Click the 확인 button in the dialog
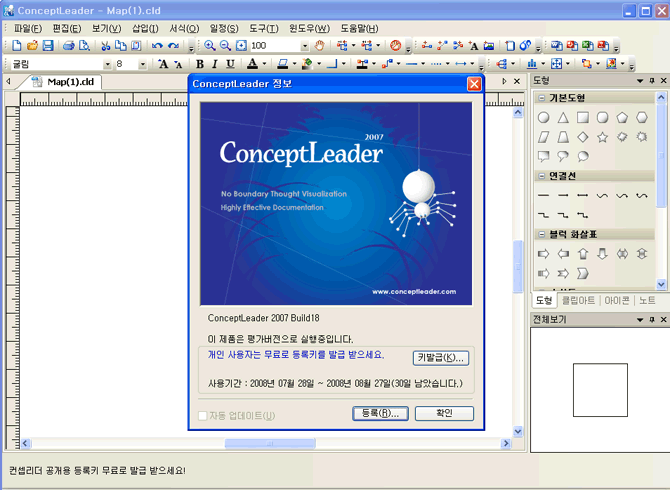This screenshot has height=490, width=670. (444, 413)
